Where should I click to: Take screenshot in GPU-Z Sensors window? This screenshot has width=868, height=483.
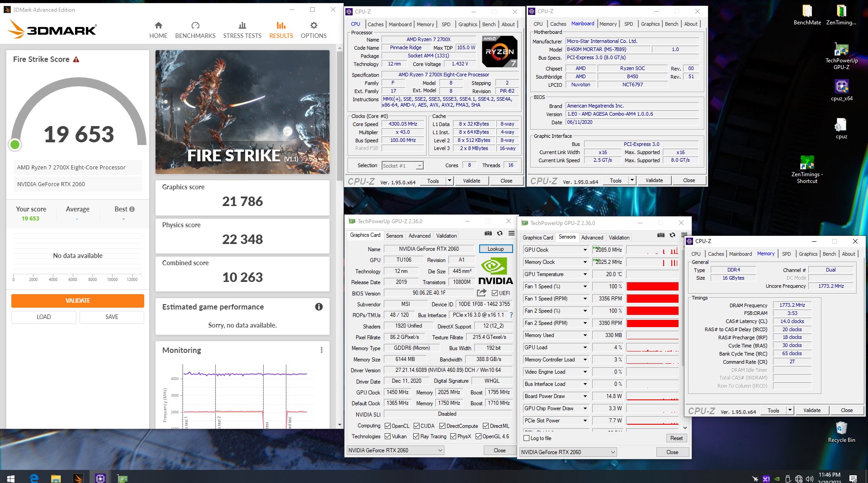click(661, 235)
